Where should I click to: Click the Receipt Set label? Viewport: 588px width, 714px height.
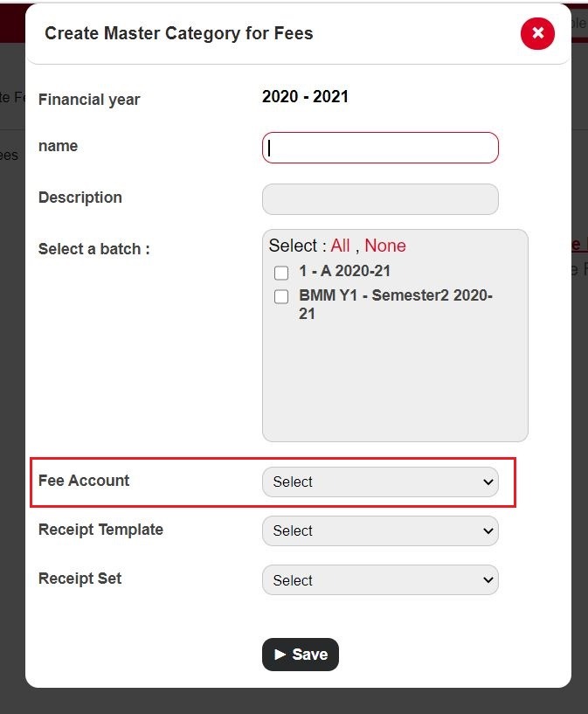pyautogui.click(x=80, y=579)
